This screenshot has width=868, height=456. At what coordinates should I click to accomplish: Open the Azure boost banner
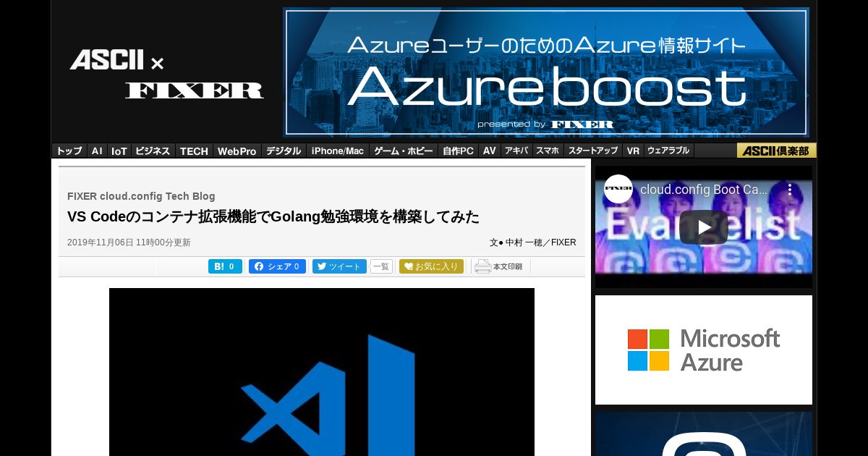[x=546, y=72]
